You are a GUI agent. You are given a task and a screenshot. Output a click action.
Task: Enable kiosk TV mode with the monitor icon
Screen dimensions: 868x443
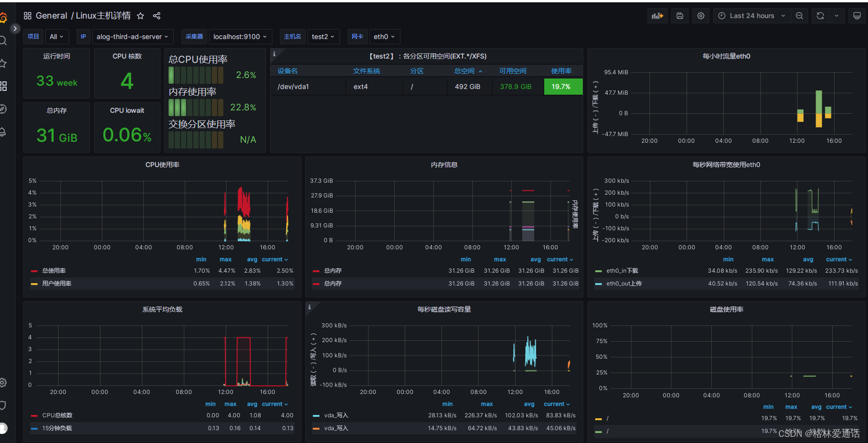(x=857, y=15)
